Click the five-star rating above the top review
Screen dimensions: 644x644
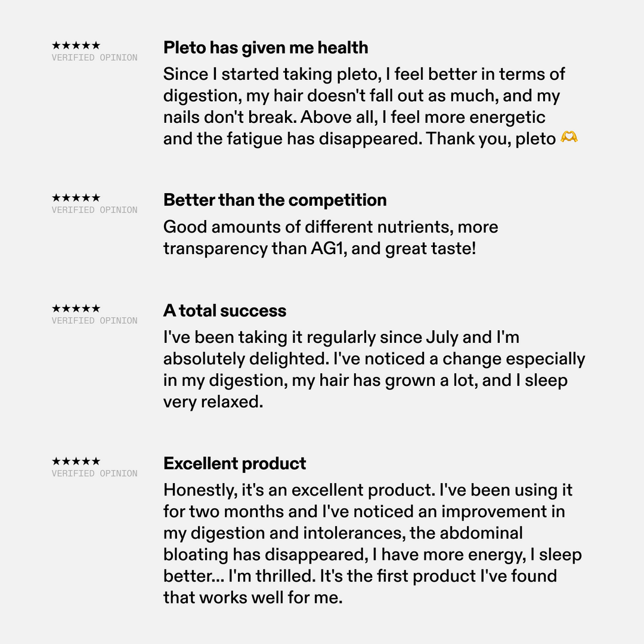[76, 45]
